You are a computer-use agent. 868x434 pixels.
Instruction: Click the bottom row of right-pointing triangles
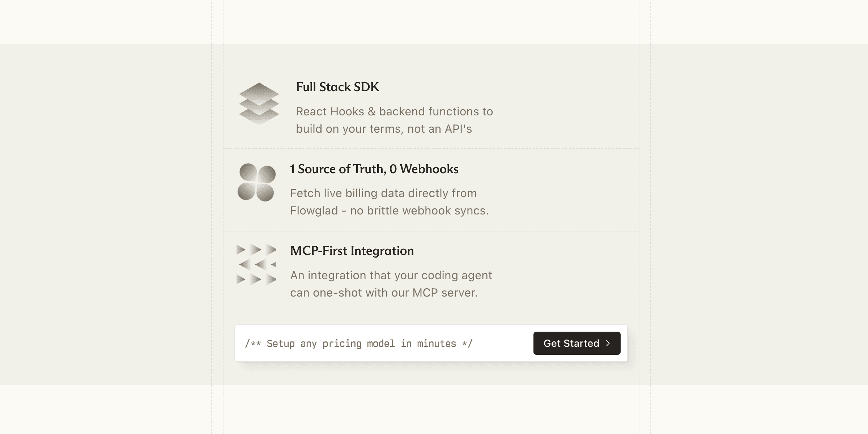coord(256,279)
